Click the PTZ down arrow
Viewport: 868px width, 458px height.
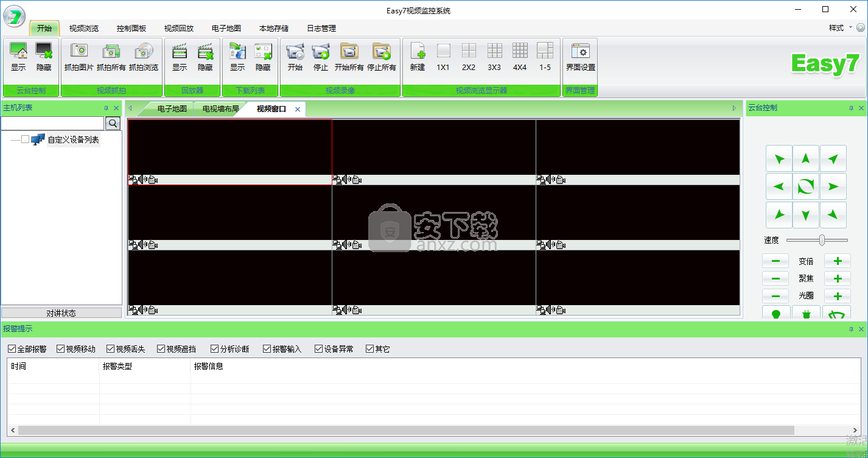tap(806, 214)
